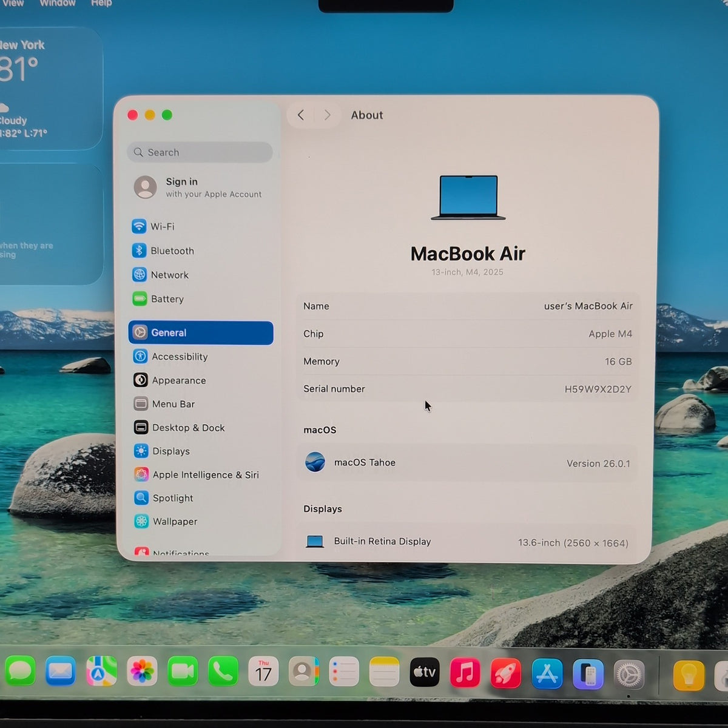Launch Apple TV from the Dock
This screenshot has width=728, height=728.
coord(425,672)
